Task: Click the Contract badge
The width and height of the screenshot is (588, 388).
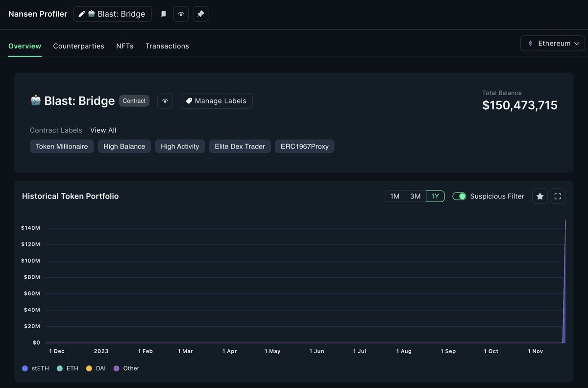Action: 134,101
